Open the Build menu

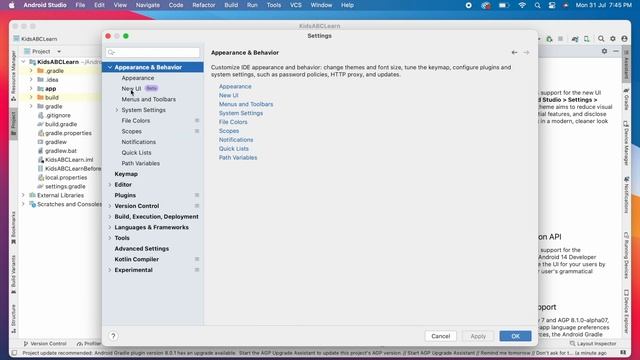click(231, 5)
